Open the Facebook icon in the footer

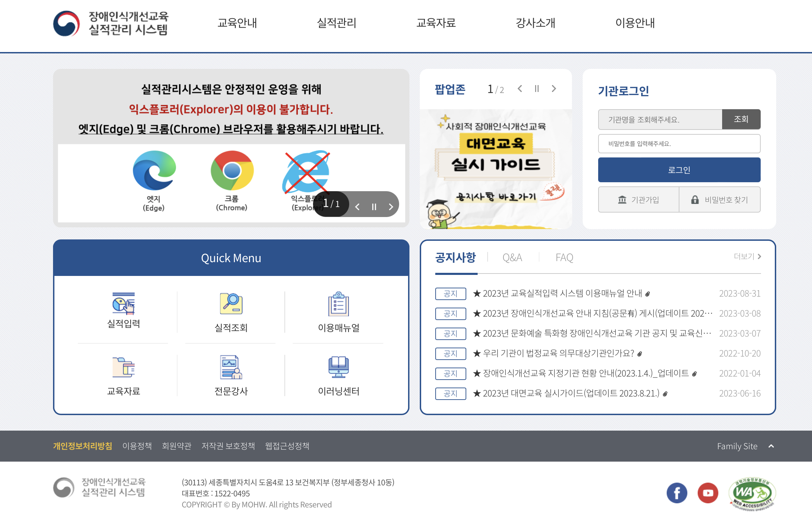677,493
